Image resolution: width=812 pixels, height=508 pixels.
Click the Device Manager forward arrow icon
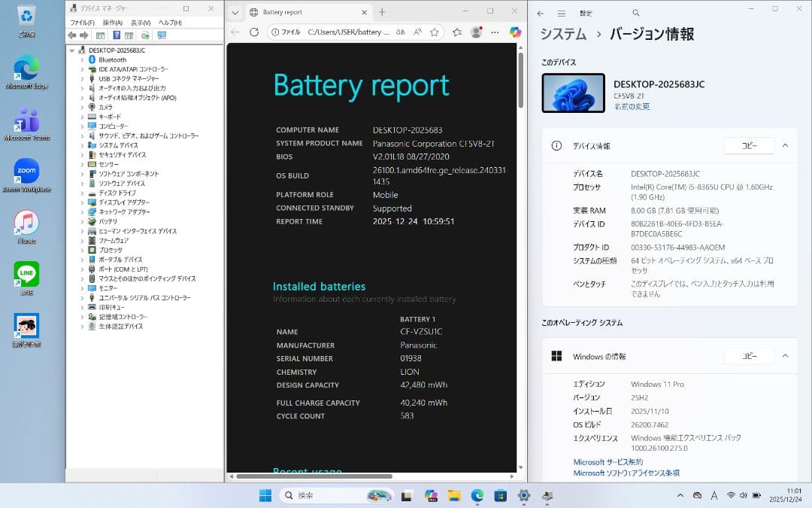(84, 35)
